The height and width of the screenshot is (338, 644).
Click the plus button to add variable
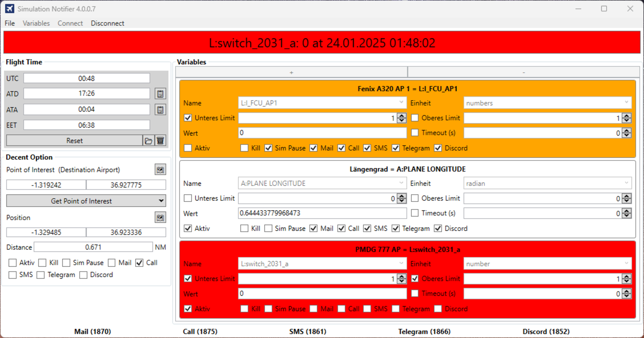click(x=291, y=72)
